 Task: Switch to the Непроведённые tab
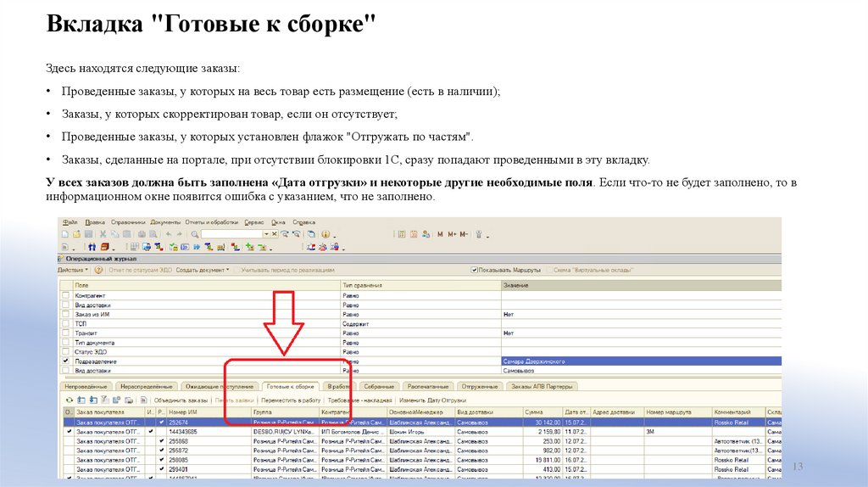tap(86, 387)
